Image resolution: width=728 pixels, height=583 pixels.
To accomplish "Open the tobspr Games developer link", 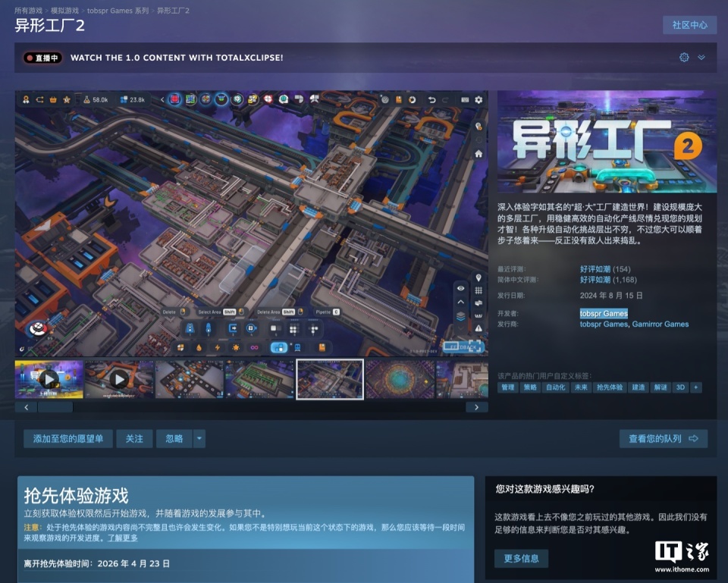I will (603, 313).
